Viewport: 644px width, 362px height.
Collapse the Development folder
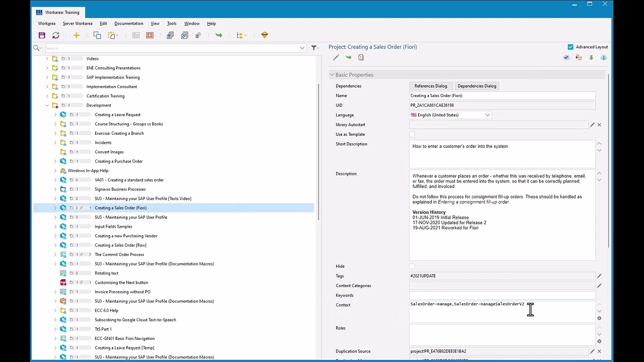click(x=47, y=106)
